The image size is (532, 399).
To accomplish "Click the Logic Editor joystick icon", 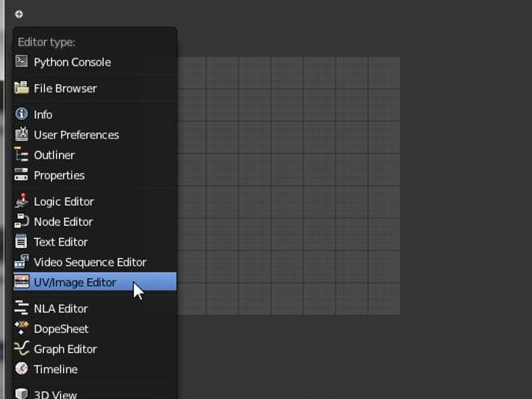I will (x=22, y=200).
